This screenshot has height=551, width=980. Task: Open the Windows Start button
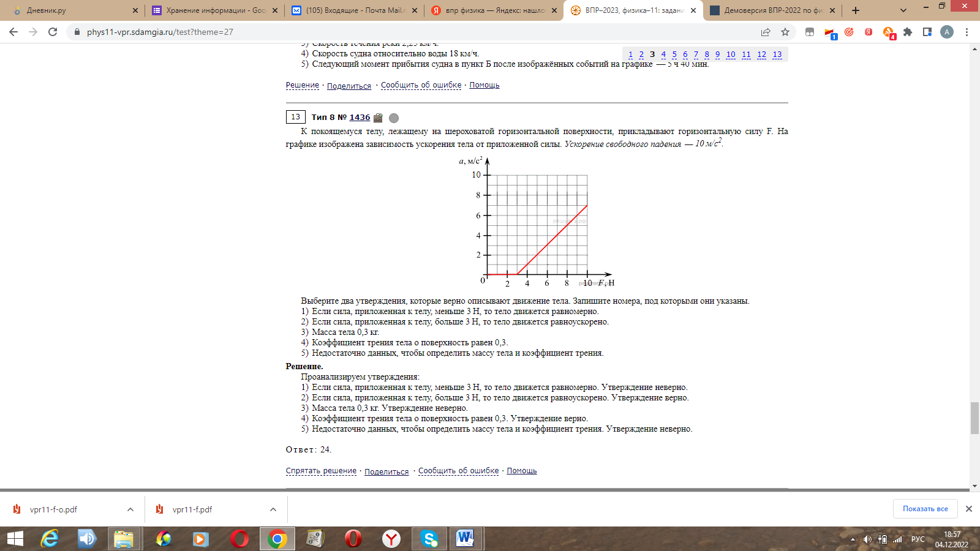[x=15, y=539]
